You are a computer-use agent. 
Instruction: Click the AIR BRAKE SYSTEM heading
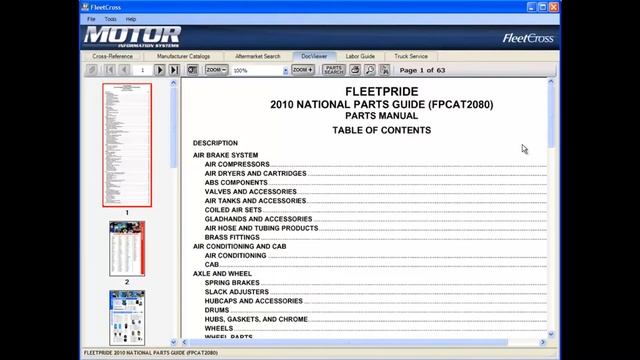[225, 155]
